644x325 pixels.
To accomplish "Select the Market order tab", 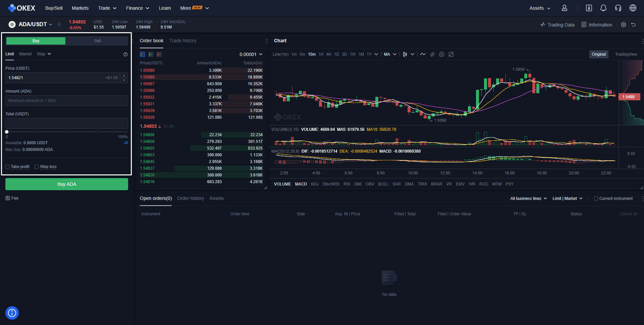I will tap(25, 54).
